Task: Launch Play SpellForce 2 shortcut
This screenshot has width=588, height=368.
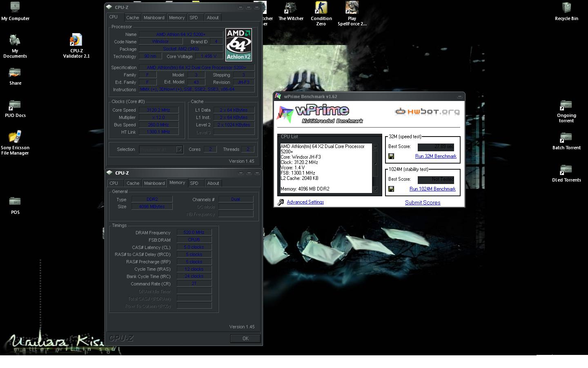Action: click(x=352, y=13)
